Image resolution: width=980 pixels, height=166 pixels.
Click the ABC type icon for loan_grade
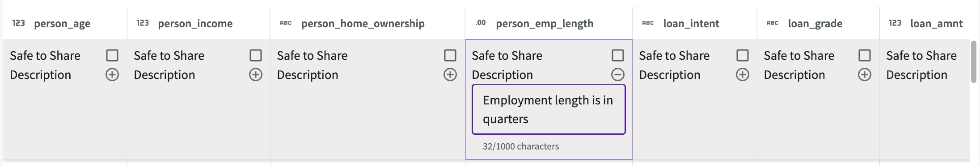click(x=773, y=23)
